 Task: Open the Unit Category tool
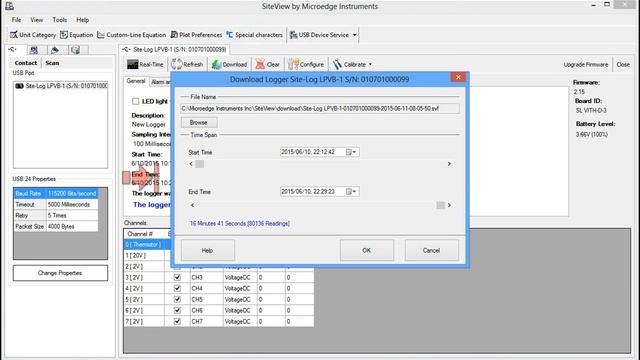[x=33, y=35]
